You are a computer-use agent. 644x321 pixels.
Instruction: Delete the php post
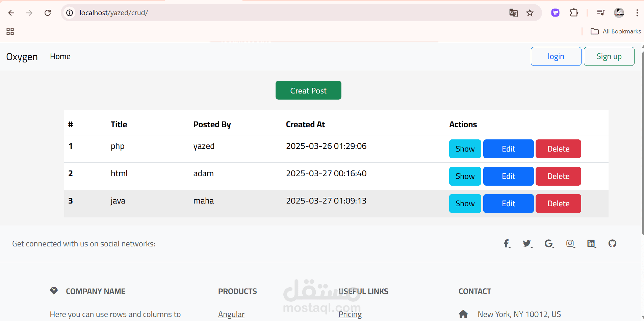pyautogui.click(x=558, y=149)
